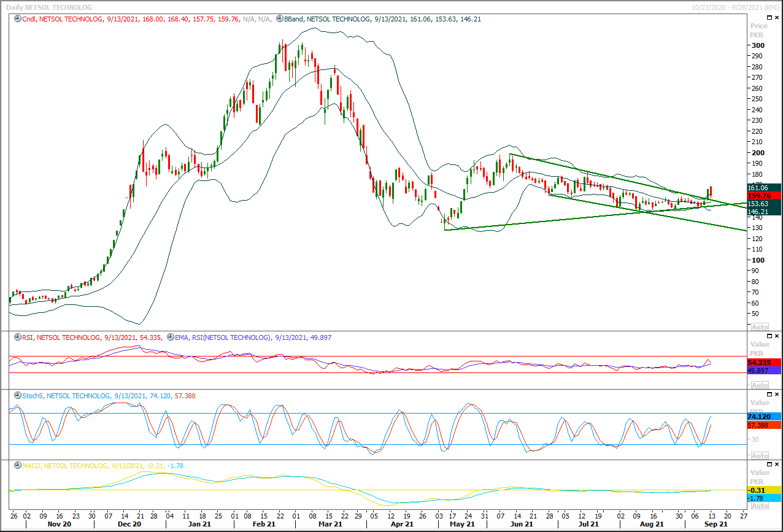Click the clock icon beside the StochS label
783x532 pixels.
(17, 396)
